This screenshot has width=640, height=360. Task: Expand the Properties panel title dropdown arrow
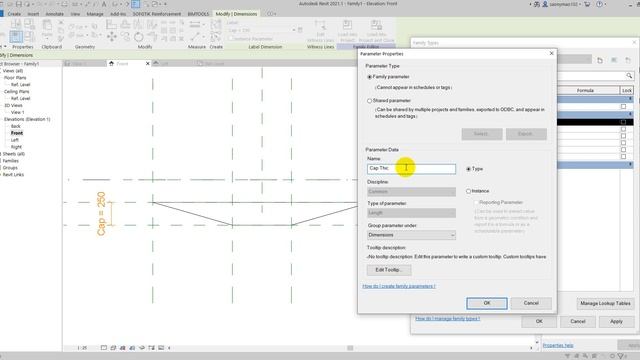[x=5, y=47]
